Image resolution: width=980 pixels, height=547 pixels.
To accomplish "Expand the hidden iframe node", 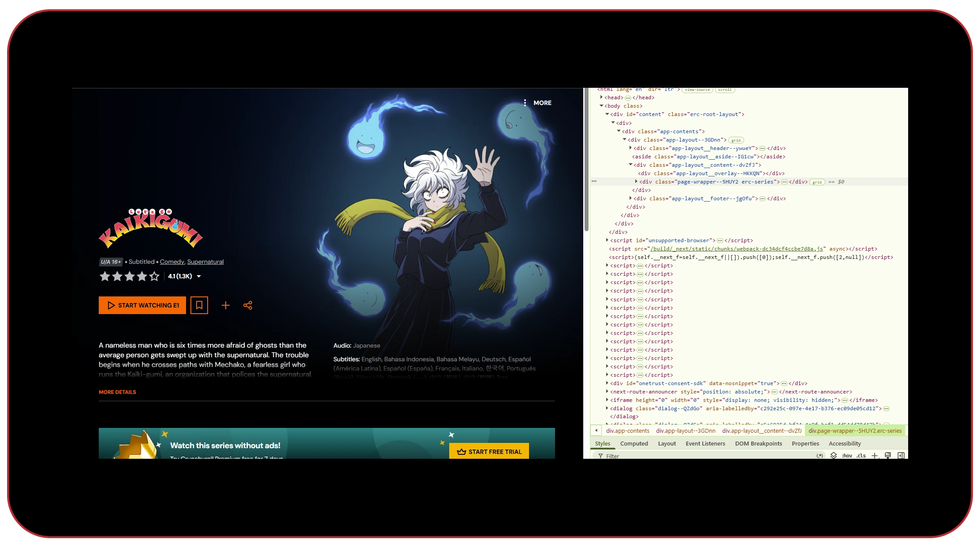I will [607, 400].
